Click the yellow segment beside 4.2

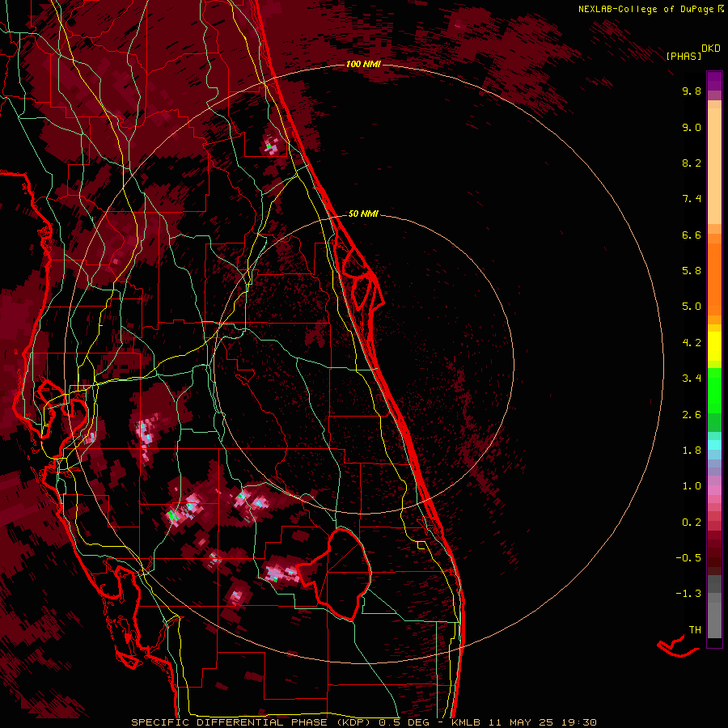click(714, 346)
